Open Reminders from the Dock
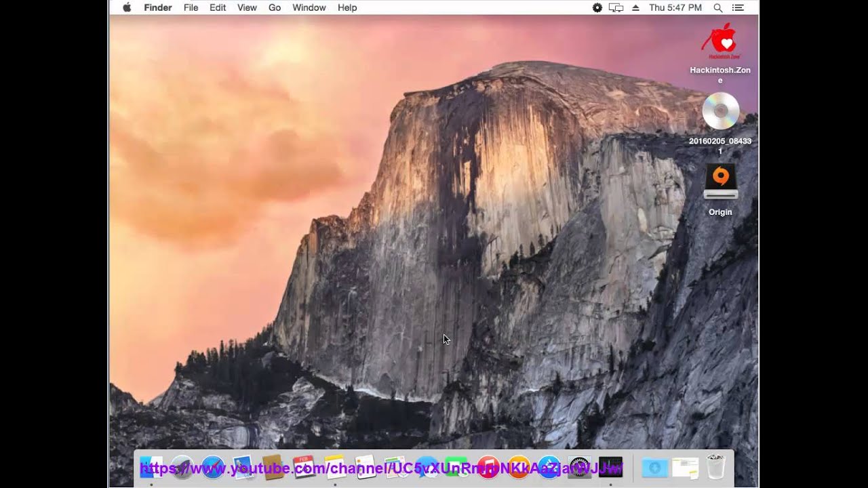 point(365,467)
